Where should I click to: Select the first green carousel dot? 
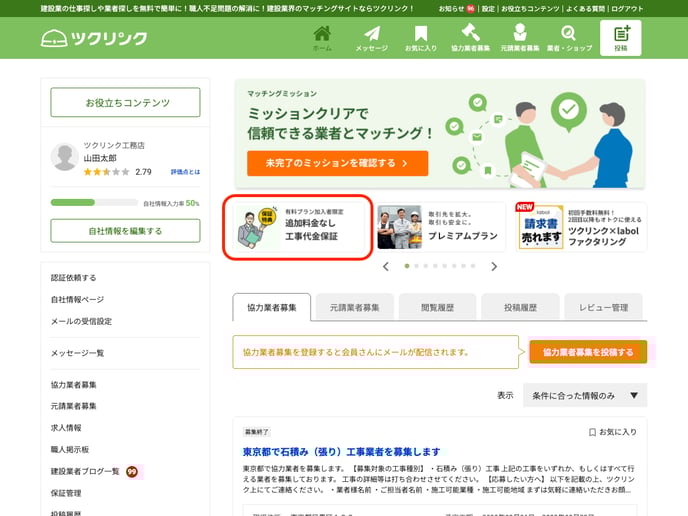pos(407,266)
